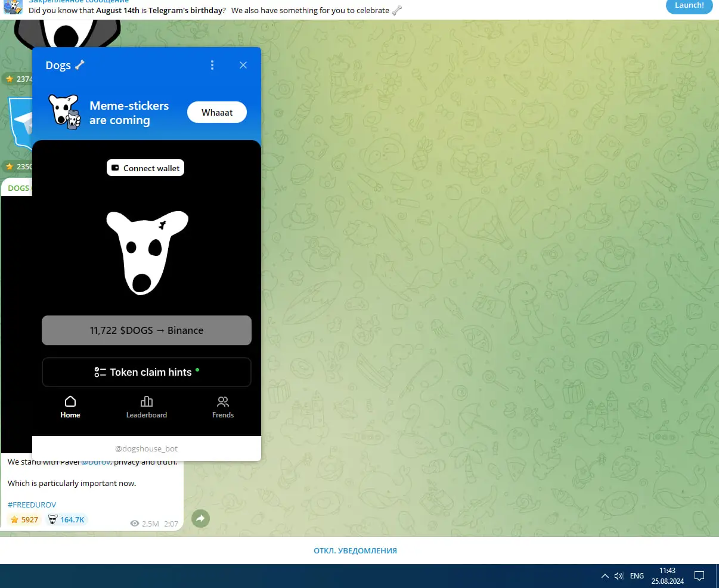Click the Dogs mascot with phone icon
Screen dimensions: 719x588
pos(64,112)
